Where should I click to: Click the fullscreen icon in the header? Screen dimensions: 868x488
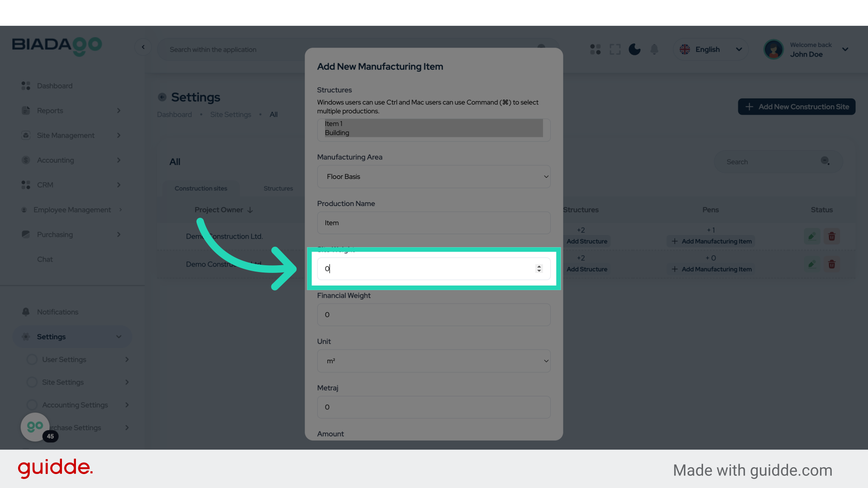click(x=615, y=49)
